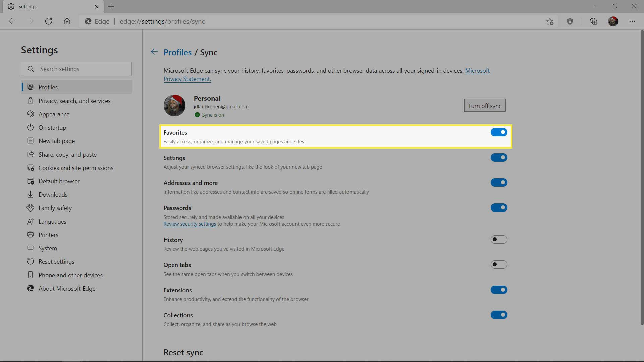The width and height of the screenshot is (644, 362).
Task: Return to Profiles with the blue back arrow
Action: (x=154, y=52)
